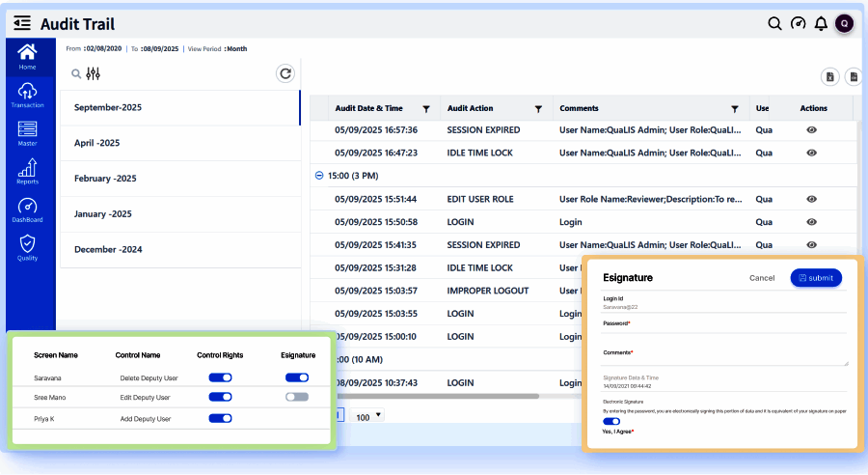This screenshot has height=475, width=868.
Task: Select February -2025 in month list
Action: click(179, 179)
